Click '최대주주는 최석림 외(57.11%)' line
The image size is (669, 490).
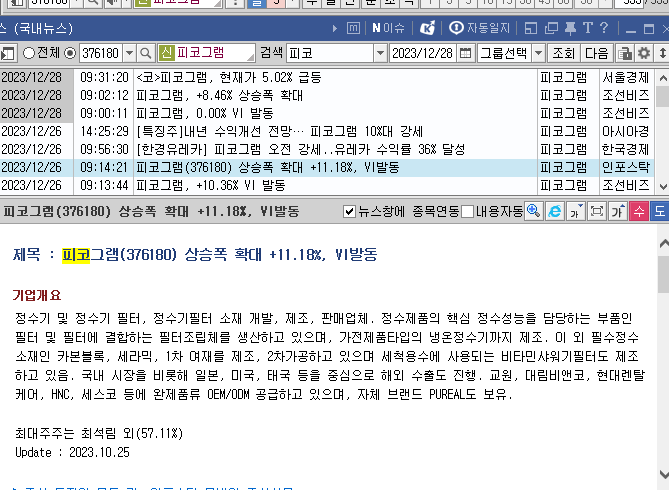pyautogui.click(x=99, y=434)
